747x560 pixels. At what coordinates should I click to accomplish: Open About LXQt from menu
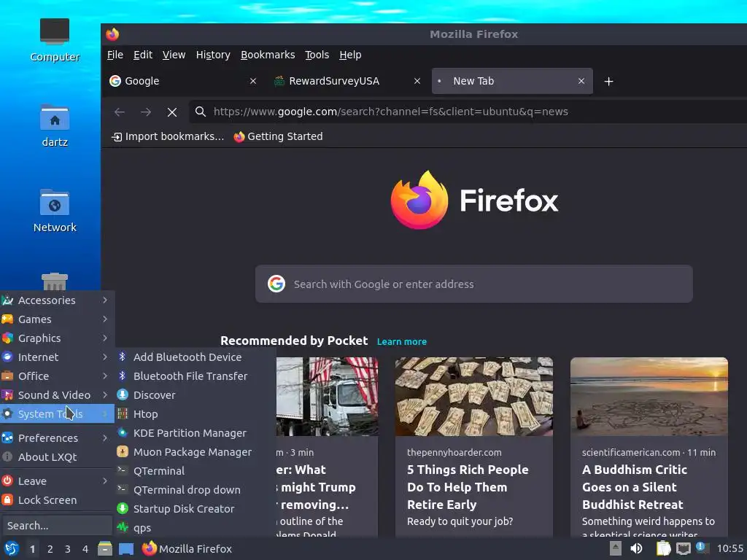57,456
